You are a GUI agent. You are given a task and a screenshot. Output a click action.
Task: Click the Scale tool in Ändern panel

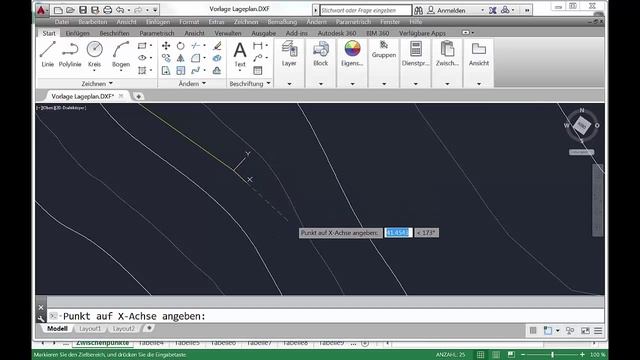pyautogui.click(x=180, y=70)
